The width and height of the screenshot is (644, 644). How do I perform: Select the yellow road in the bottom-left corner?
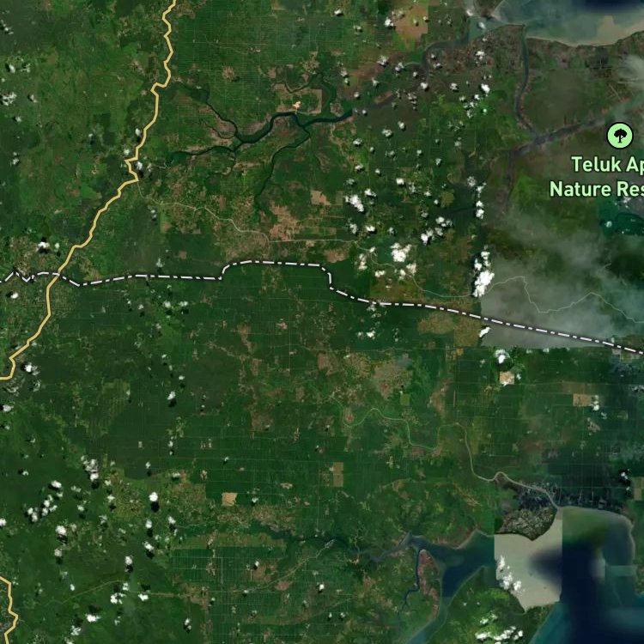click(x=9, y=610)
